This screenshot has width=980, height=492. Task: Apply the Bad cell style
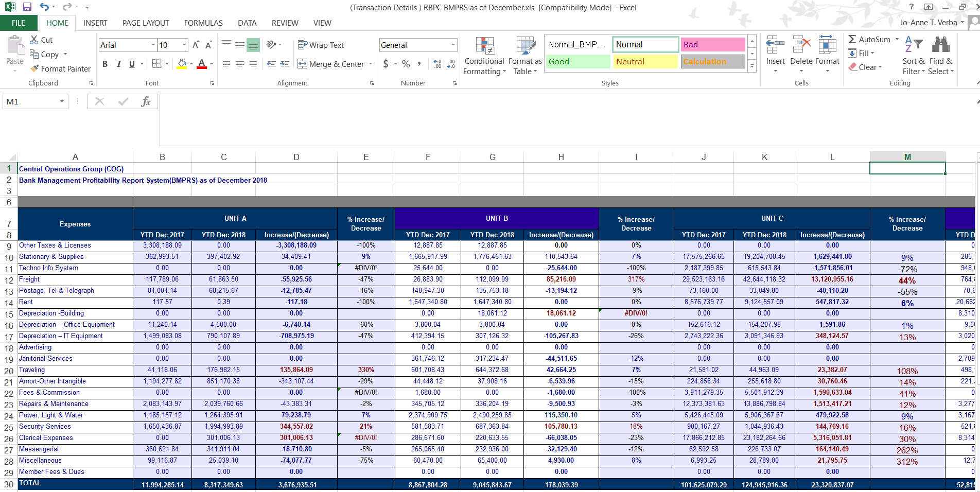(713, 44)
